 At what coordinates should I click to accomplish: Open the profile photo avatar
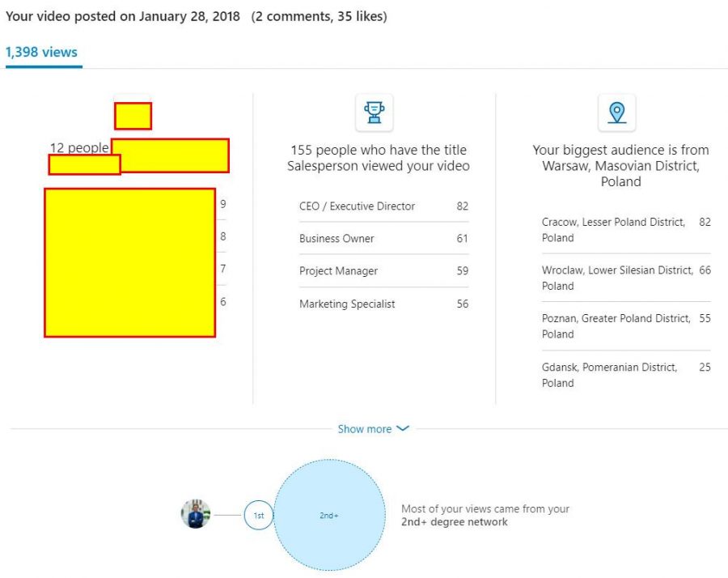point(196,514)
